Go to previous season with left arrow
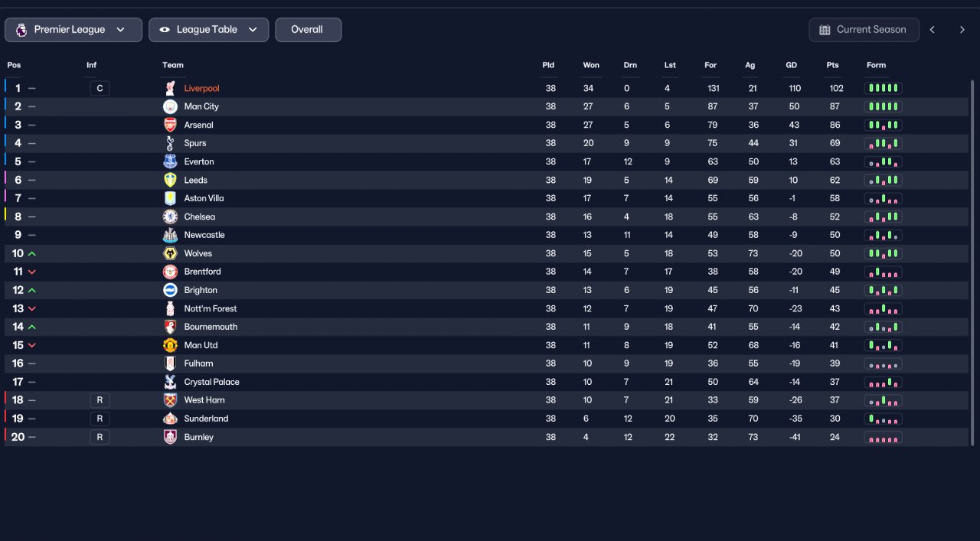This screenshot has width=980, height=541. [x=933, y=30]
